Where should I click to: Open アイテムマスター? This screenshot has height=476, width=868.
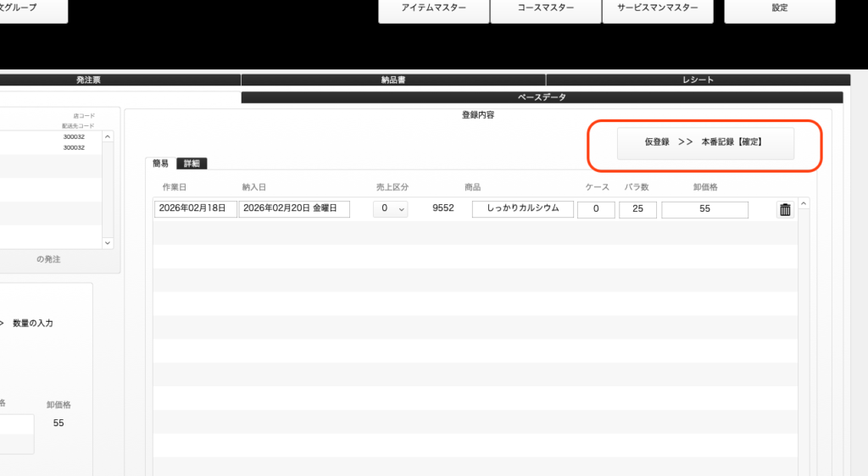(x=433, y=8)
